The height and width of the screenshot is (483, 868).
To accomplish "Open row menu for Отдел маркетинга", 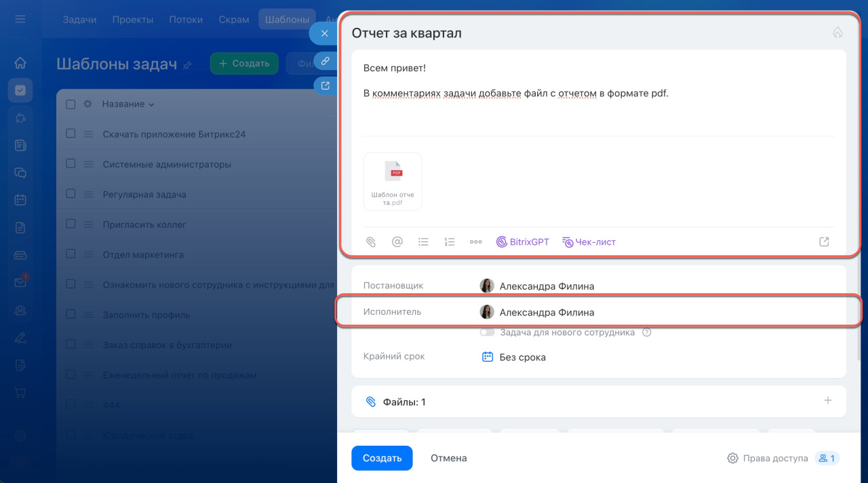I will click(87, 254).
